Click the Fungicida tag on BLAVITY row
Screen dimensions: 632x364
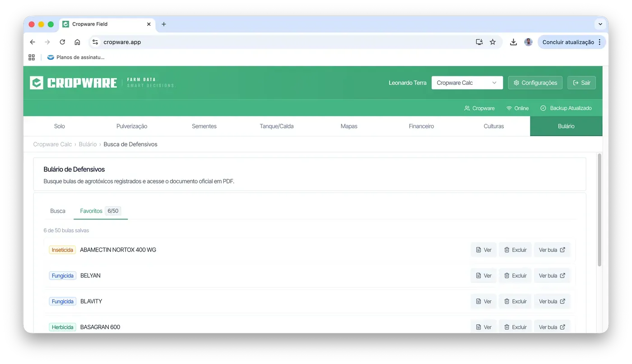pyautogui.click(x=63, y=301)
